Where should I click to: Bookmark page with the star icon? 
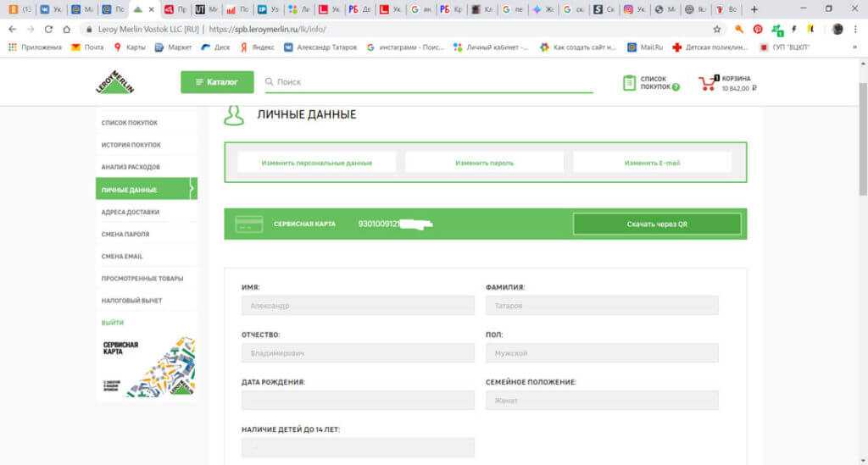pyautogui.click(x=717, y=29)
